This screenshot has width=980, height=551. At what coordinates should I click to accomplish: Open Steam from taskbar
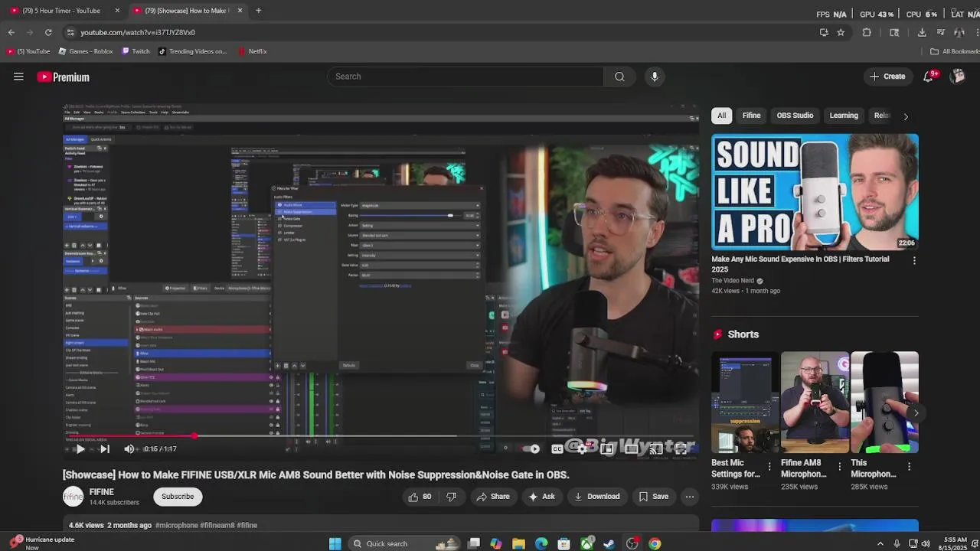pyautogui.click(x=609, y=544)
